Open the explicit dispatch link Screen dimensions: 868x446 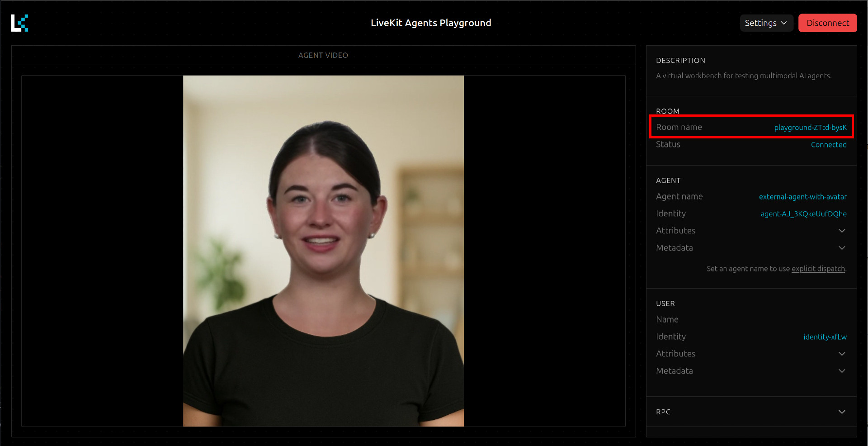point(818,269)
